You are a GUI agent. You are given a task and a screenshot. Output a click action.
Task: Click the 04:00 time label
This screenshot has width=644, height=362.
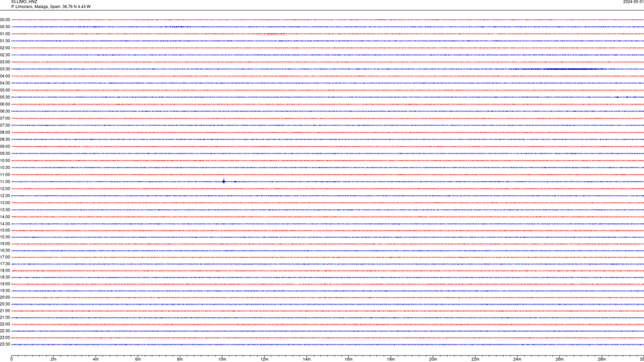[5, 76]
